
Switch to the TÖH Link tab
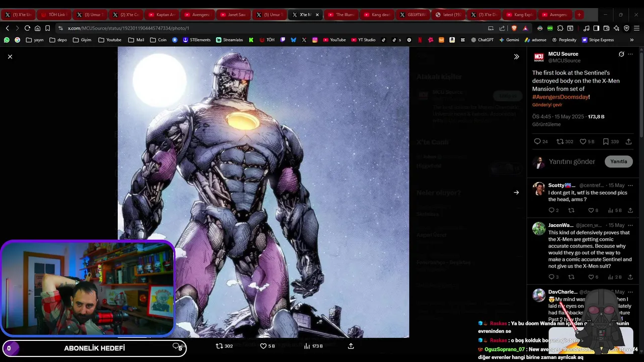[x=54, y=15]
